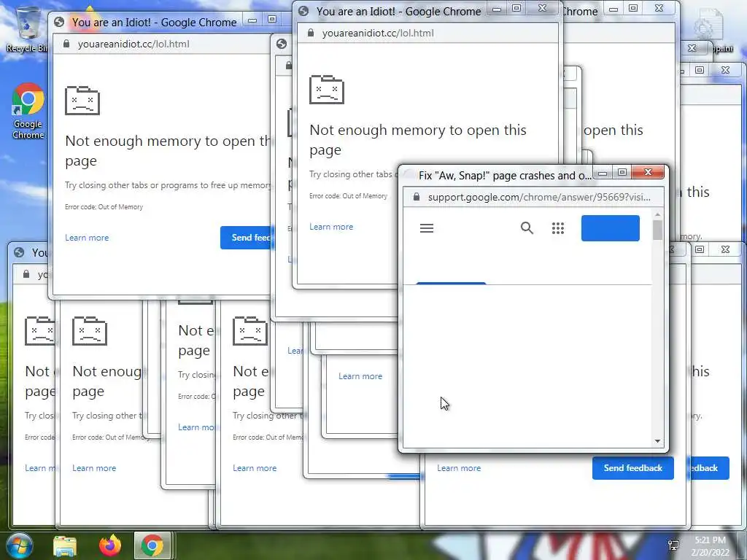This screenshot has width=747, height=560.
Task: Select the URL youareanidiot.cc/lol.html in leftmost top window
Action: 133,44
